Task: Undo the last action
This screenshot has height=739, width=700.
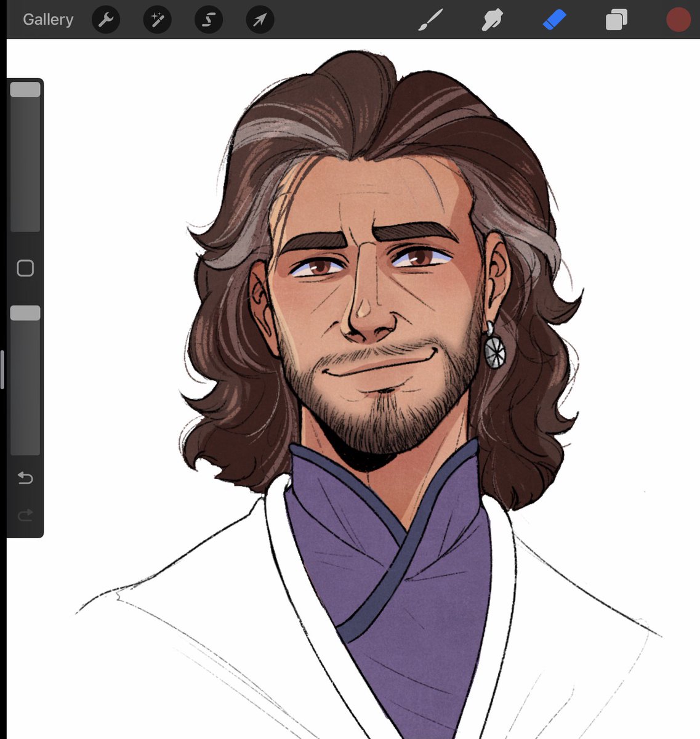Action: pos(25,478)
